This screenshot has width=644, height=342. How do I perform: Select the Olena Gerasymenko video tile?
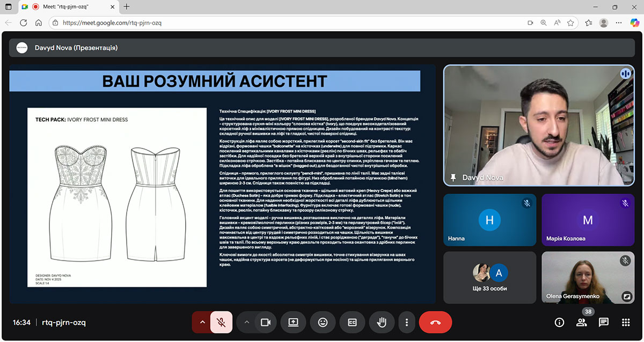coord(588,278)
